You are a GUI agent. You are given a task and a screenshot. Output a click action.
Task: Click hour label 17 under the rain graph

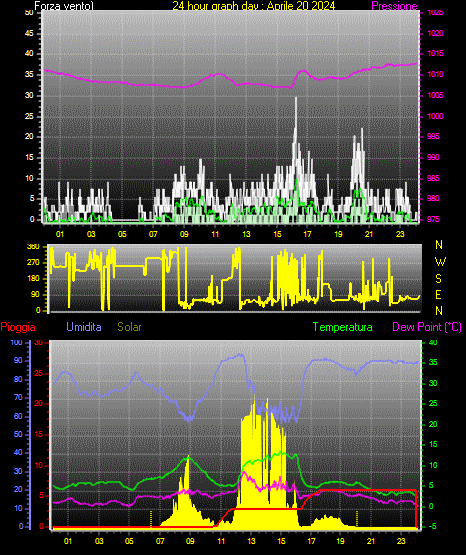311,541
